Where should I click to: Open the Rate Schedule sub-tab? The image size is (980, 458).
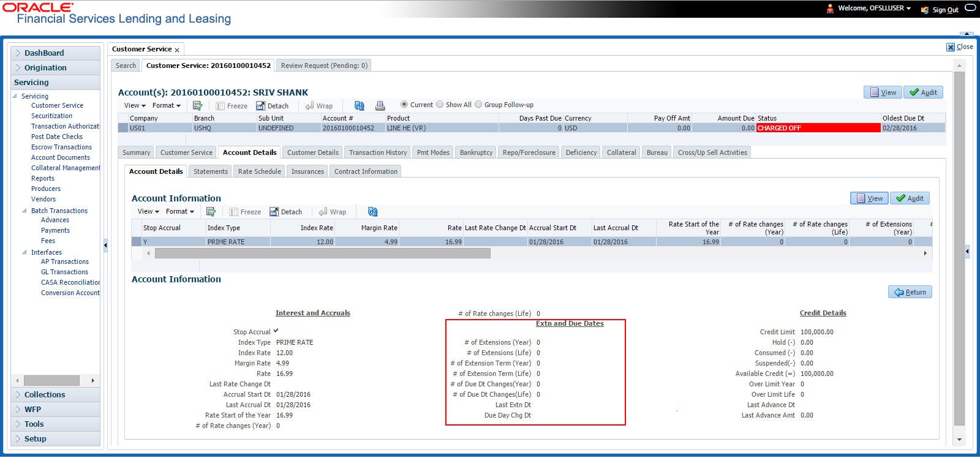click(x=259, y=171)
